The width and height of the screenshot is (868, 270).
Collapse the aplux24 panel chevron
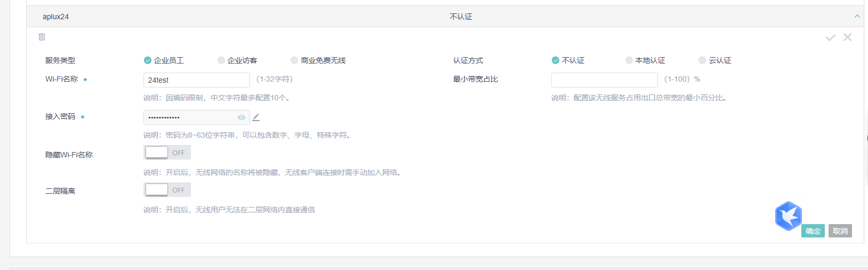pyautogui.click(x=857, y=17)
